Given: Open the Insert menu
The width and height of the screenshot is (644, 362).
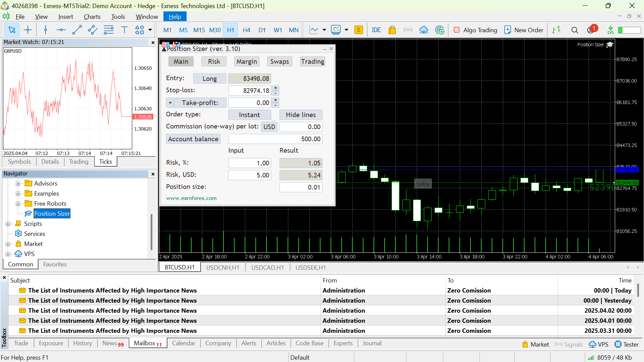Looking at the screenshot, I should pos(65,16).
